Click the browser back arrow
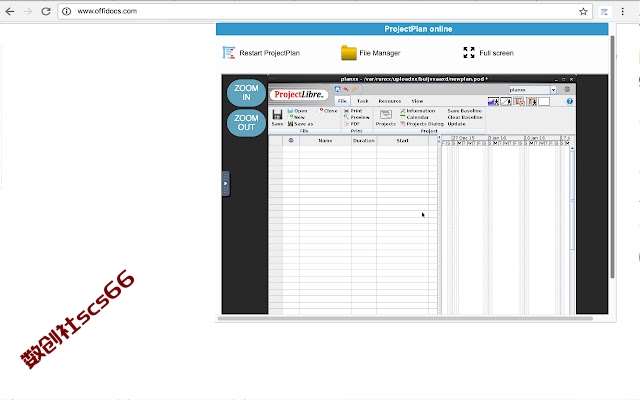The width and height of the screenshot is (640, 400). (x=10, y=11)
